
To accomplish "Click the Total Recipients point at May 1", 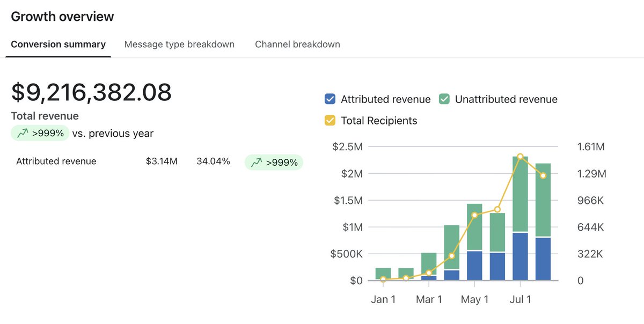I will (x=475, y=215).
